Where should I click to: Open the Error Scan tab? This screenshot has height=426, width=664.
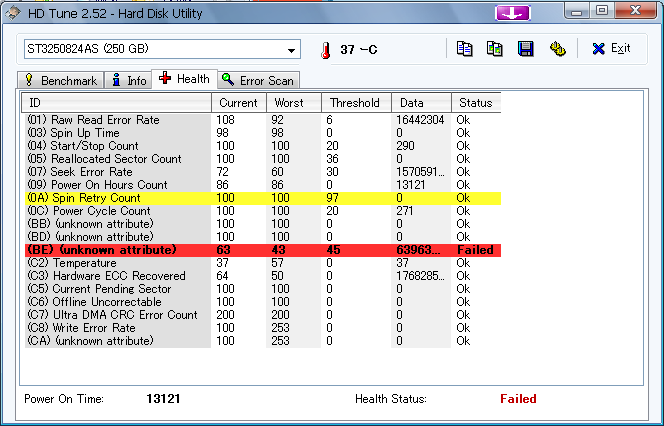pyautogui.click(x=258, y=80)
